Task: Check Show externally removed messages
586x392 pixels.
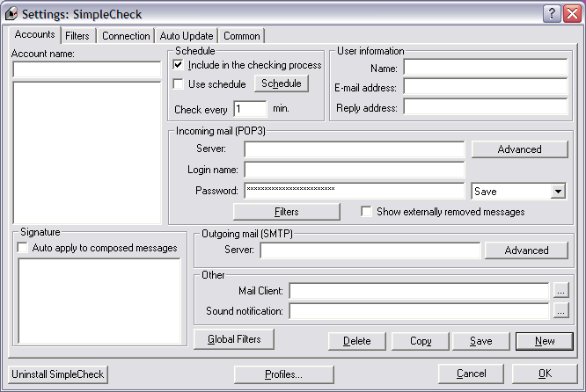Action: [x=366, y=211]
